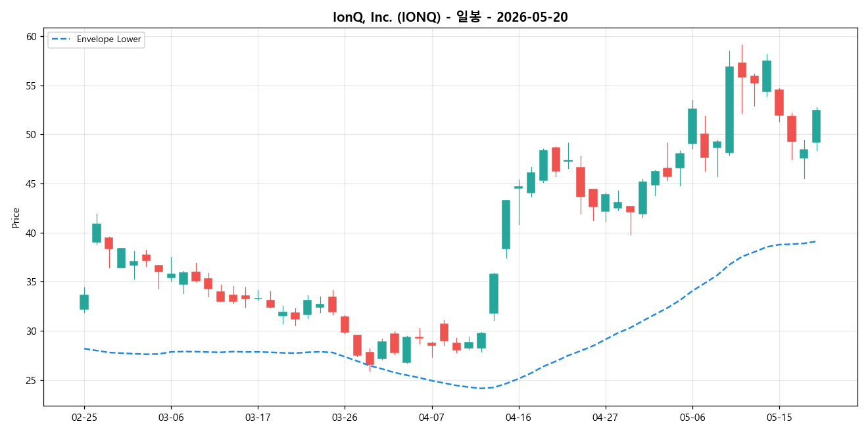Click the x-axis date label '03-26'

(x=345, y=417)
